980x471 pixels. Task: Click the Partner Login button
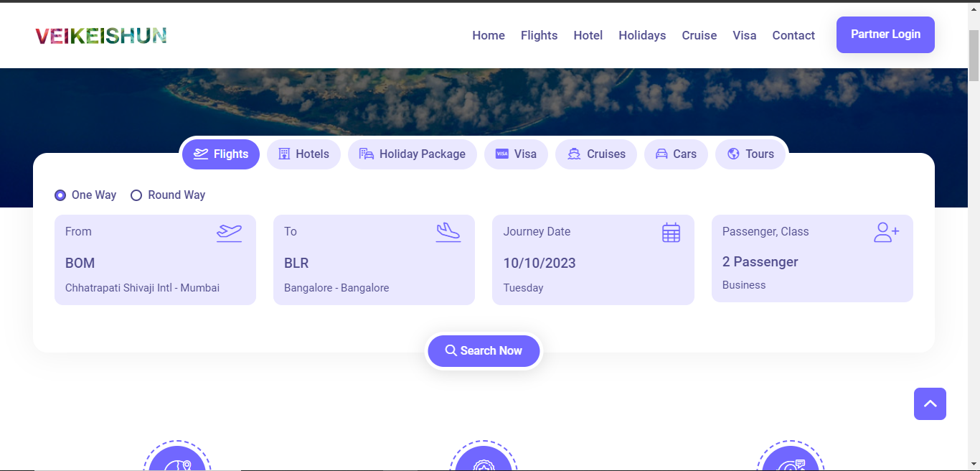885,34
